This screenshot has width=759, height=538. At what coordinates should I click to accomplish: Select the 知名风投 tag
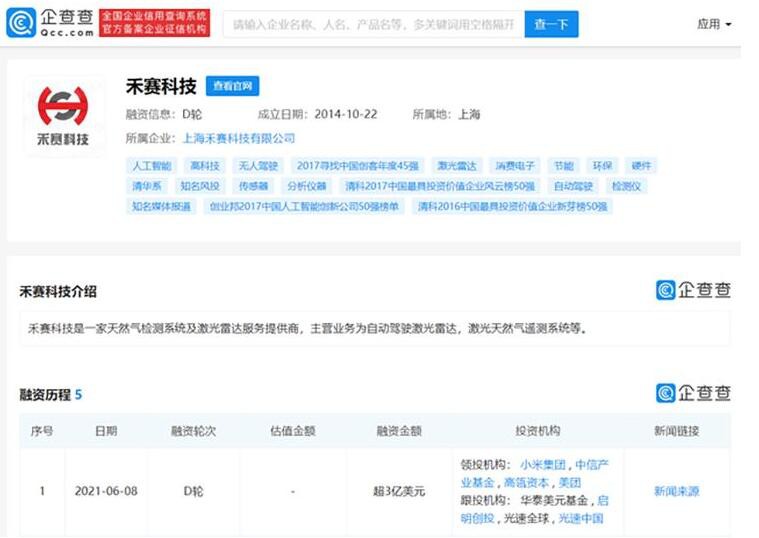point(200,186)
